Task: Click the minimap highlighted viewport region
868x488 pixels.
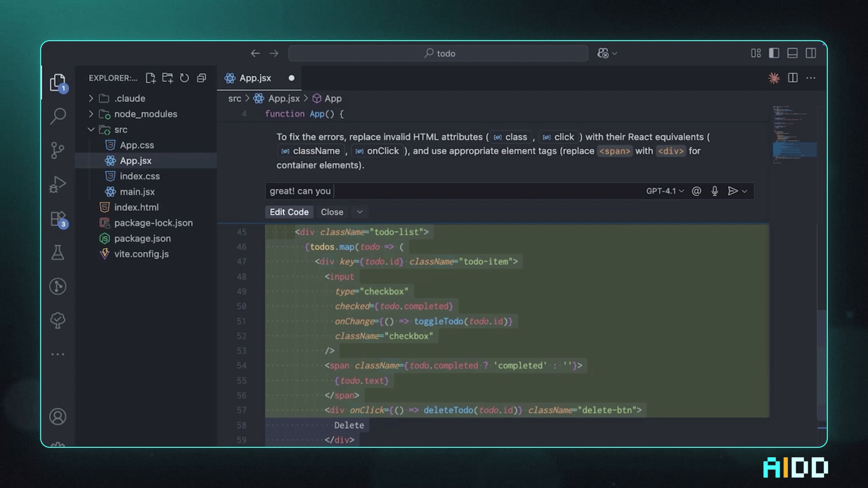Action: pos(794,150)
